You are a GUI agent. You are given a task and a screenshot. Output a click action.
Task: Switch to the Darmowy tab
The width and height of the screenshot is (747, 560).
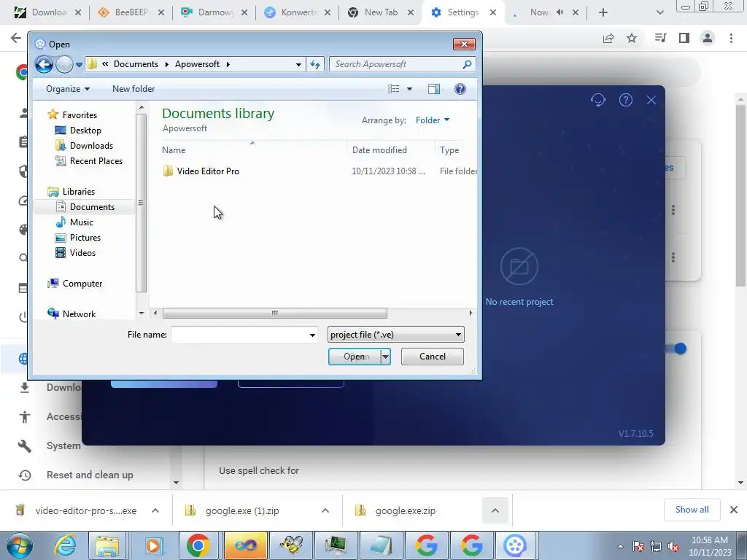214,12
